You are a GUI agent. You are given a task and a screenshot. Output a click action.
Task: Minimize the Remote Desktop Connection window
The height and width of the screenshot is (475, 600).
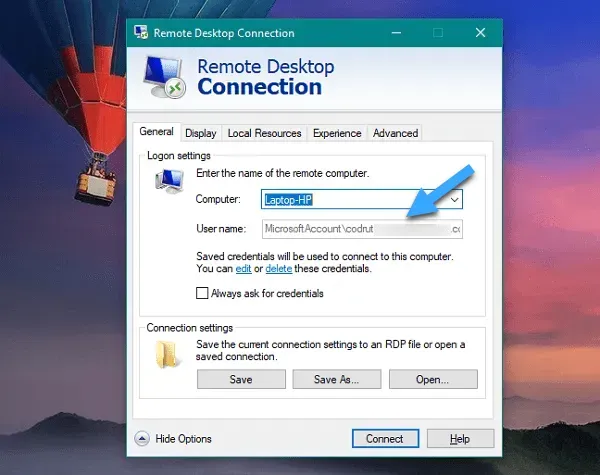point(396,33)
